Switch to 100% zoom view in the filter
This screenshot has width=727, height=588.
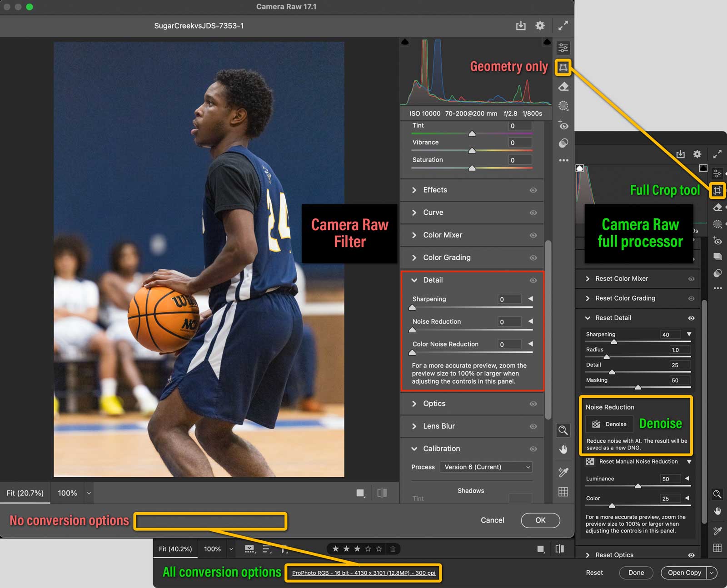[67, 493]
